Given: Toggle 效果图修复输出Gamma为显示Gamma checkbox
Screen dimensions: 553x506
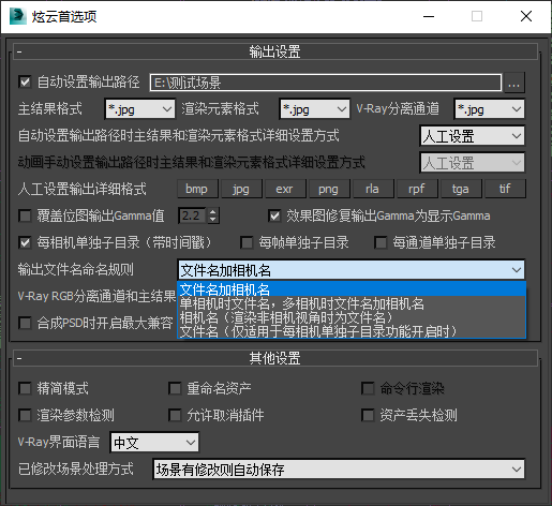Looking at the screenshot, I should point(274,215).
